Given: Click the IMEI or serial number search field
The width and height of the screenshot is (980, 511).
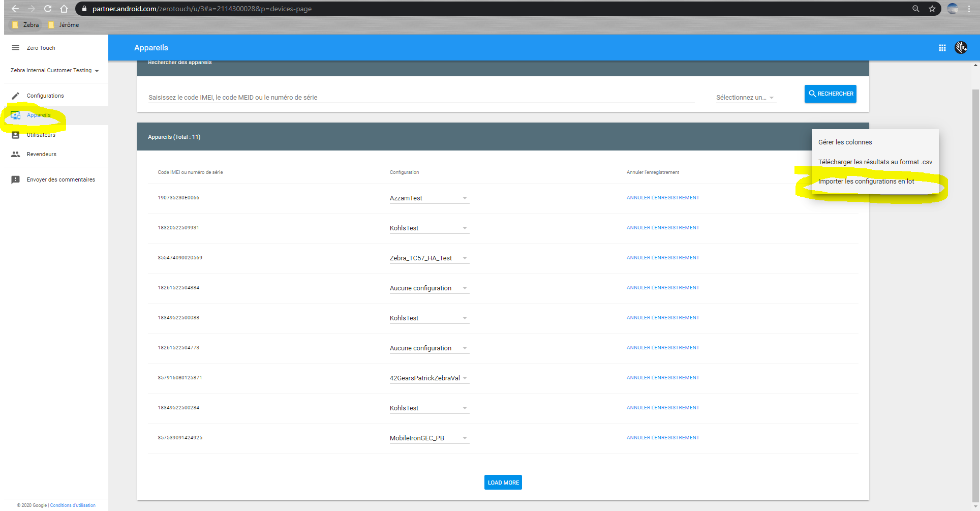Looking at the screenshot, I should click(x=421, y=97).
